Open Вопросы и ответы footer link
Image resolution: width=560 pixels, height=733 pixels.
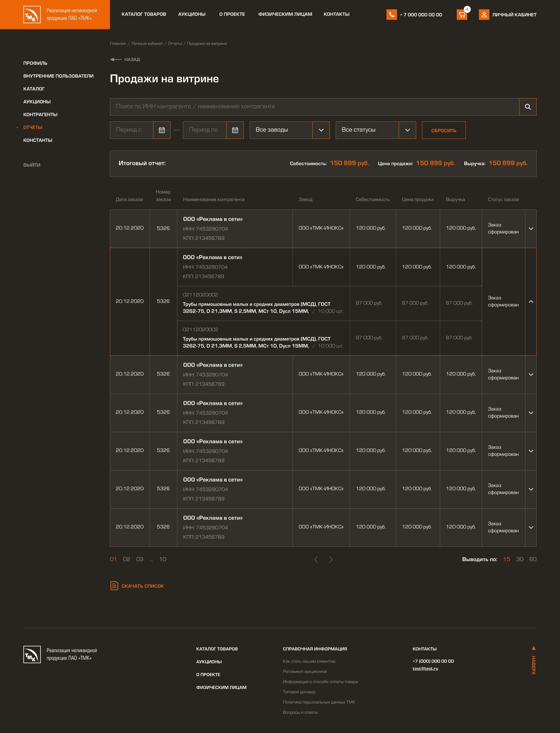(x=300, y=712)
